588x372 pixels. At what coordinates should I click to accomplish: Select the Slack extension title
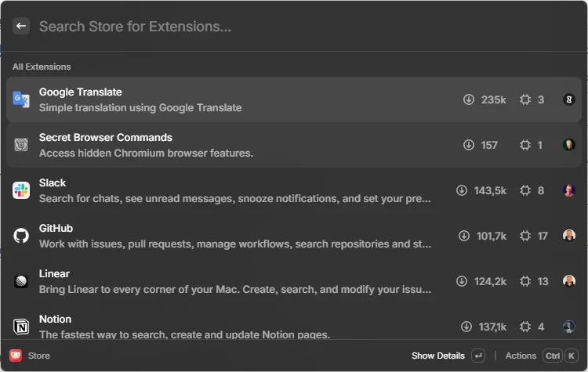tap(52, 182)
